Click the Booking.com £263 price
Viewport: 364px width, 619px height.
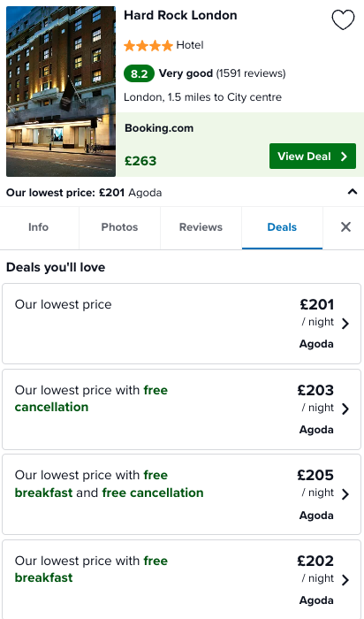click(140, 161)
